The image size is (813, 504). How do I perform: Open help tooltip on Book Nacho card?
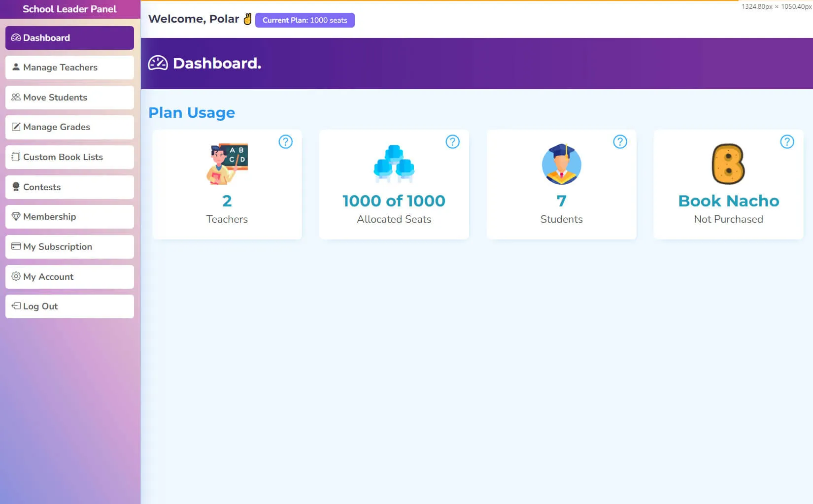tap(787, 142)
